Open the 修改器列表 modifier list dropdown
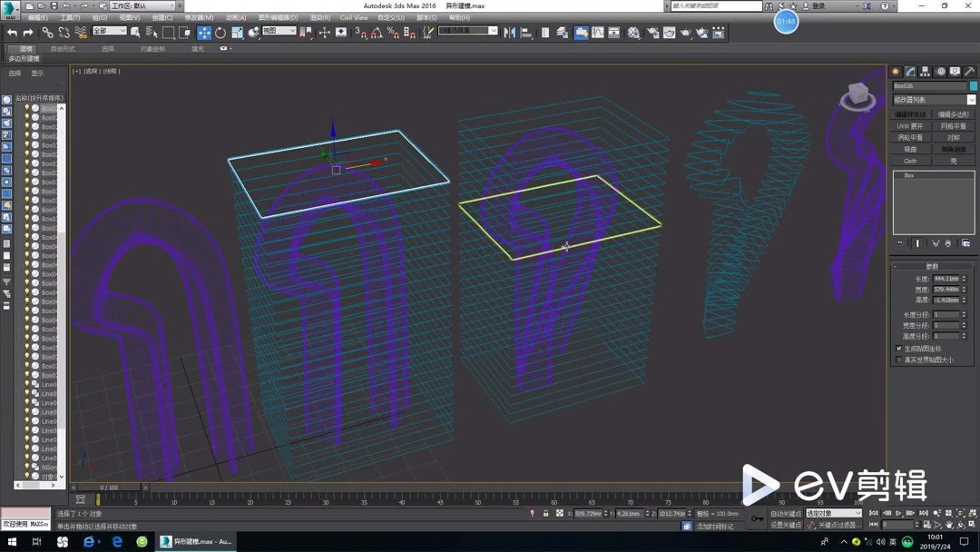This screenshot has width=980, height=552. tap(932, 100)
